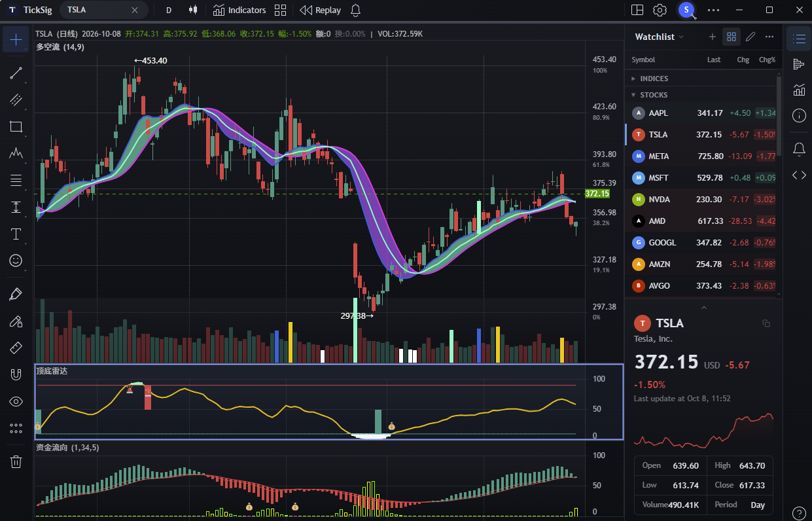The image size is (812, 521).
Task: Select AMZN in the watchlist
Action: [x=701, y=264]
